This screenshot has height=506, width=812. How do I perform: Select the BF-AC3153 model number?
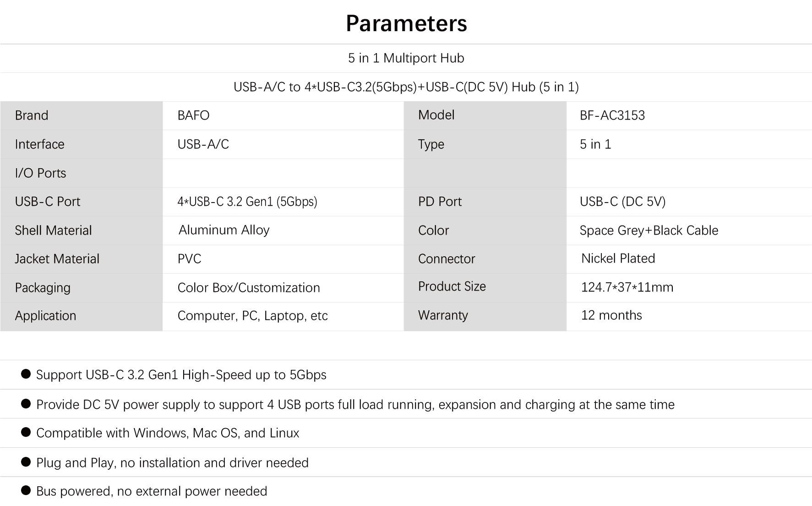click(x=612, y=115)
